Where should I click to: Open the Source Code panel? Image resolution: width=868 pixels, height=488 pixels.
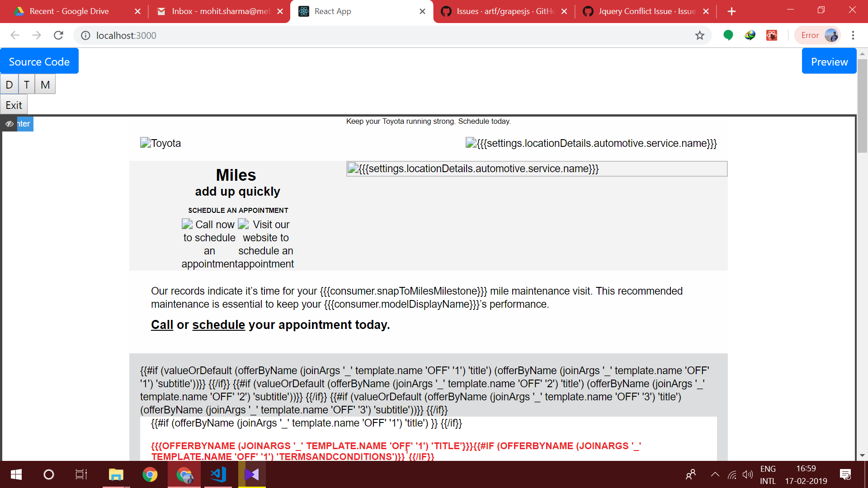click(x=39, y=61)
